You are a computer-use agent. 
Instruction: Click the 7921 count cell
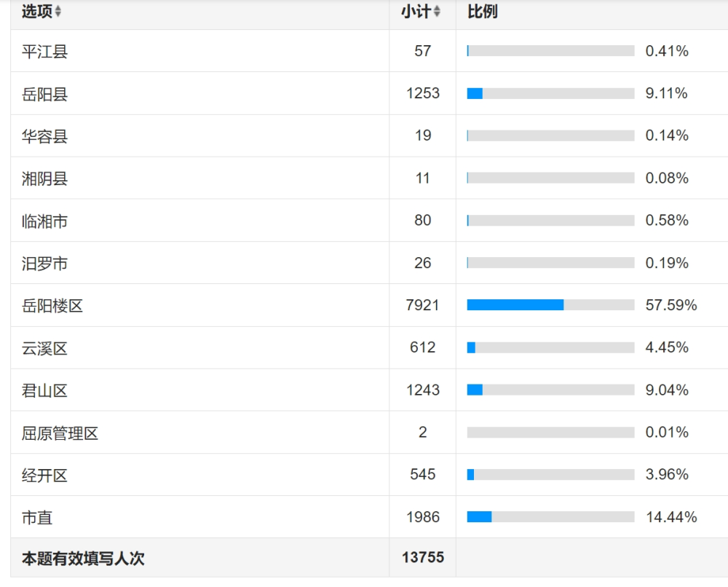point(422,305)
